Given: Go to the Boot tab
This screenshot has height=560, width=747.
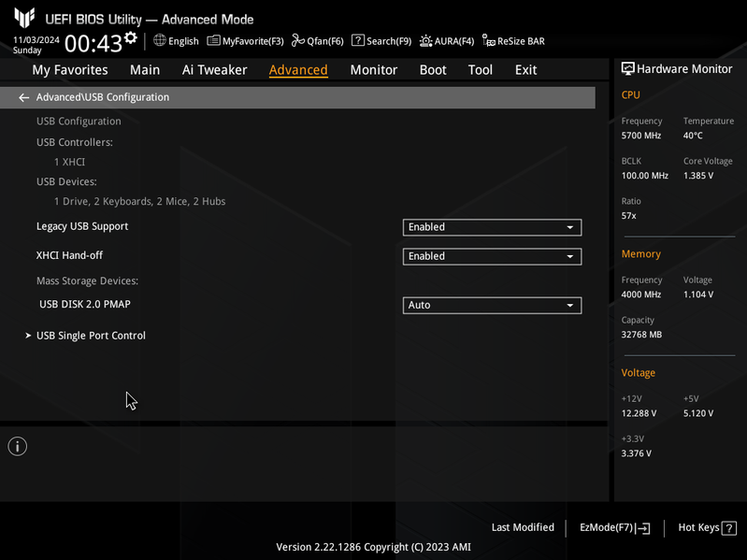Looking at the screenshot, I should (x=433, y=70).
